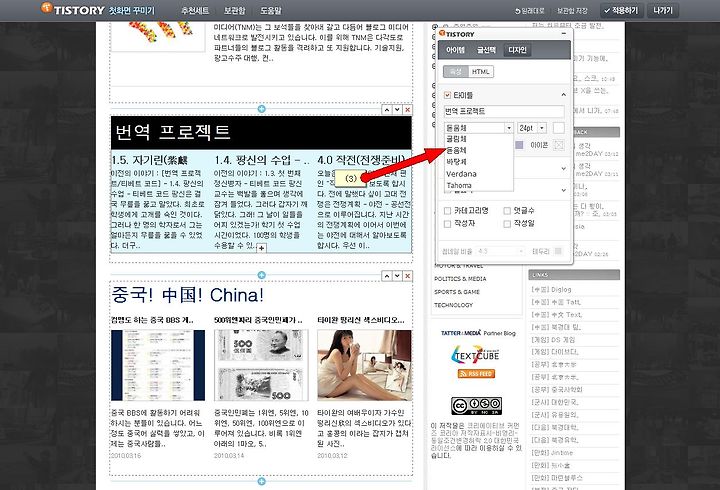720x490 pixels.
Task: Open POLITICS & MEDIA category link
Action: (460, 279)
